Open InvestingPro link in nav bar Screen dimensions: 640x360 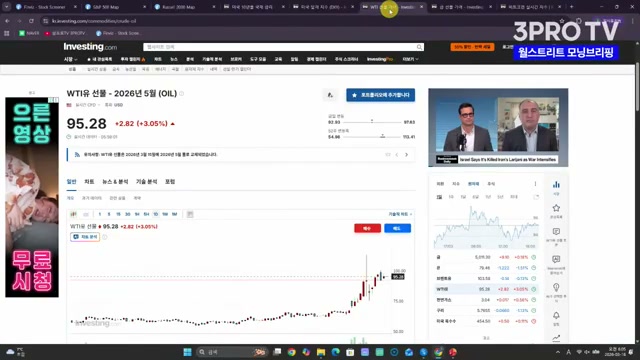[380, 59]
